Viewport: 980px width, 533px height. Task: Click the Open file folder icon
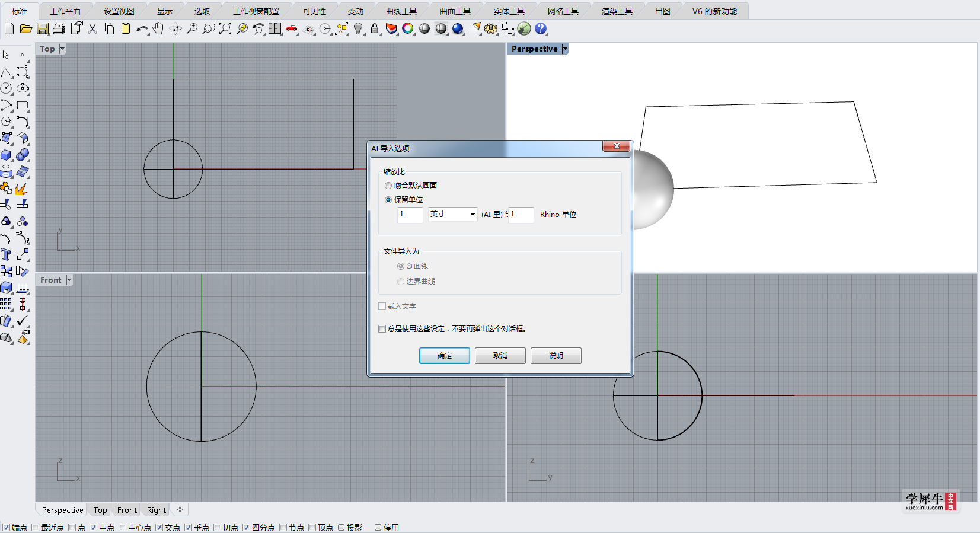tap(25, 28)
